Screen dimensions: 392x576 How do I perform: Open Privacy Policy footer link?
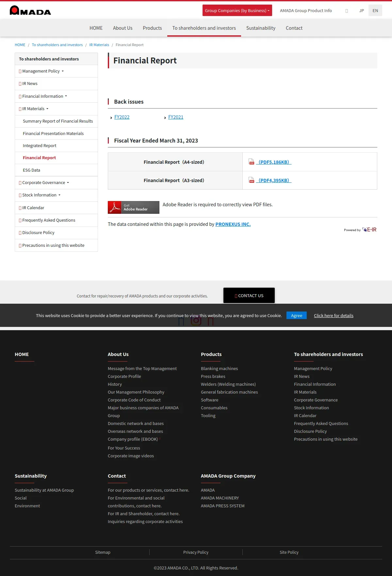coord(196,552)
